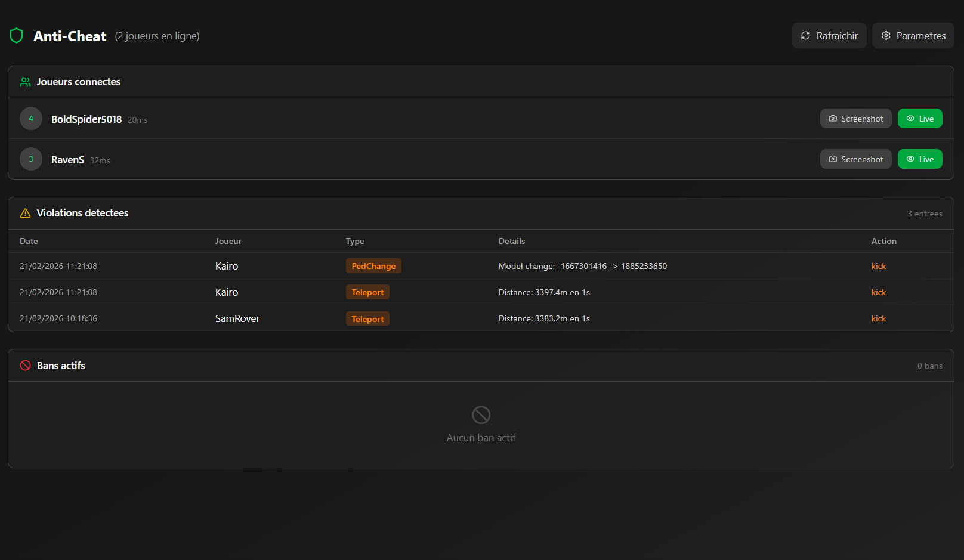Viewport: 964px width, 560px height.
Task: Click the Rafraichir button
Action: click(x=829, y=36)
